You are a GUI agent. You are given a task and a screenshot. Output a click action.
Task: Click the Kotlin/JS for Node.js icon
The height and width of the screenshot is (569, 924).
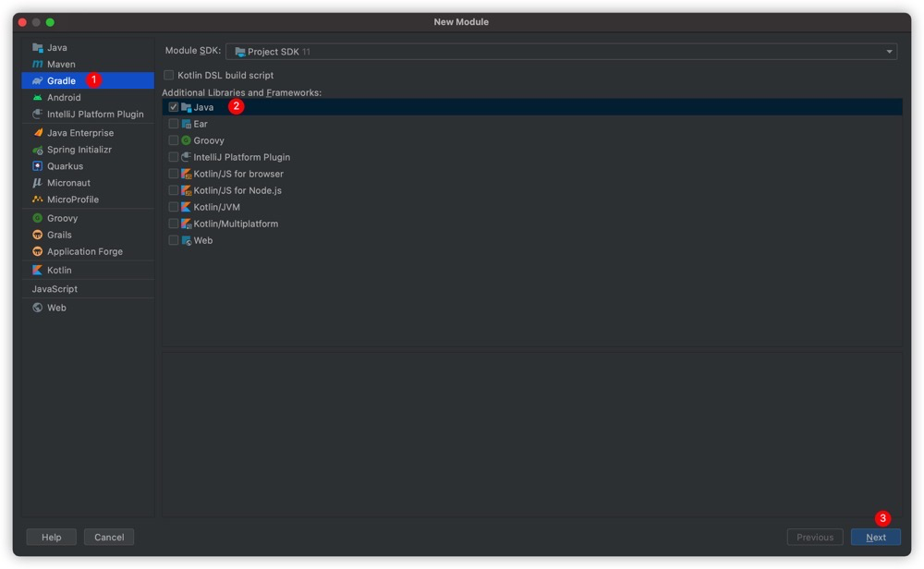click(x=187, y=191)
